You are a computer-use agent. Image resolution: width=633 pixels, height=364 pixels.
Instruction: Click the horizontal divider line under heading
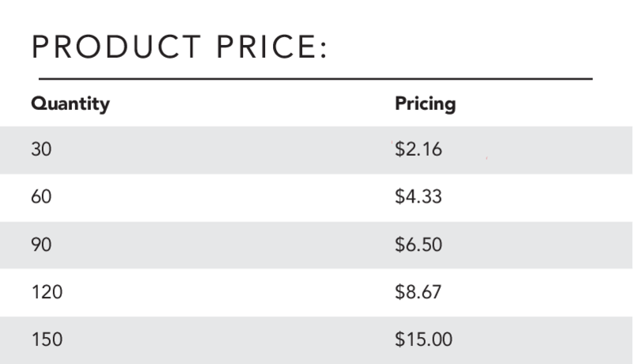coord(316,79)
